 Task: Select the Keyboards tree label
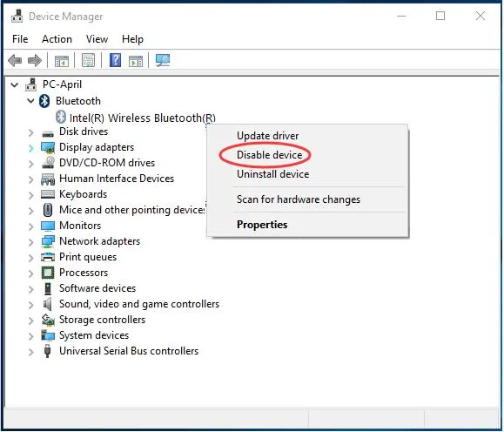83,194
